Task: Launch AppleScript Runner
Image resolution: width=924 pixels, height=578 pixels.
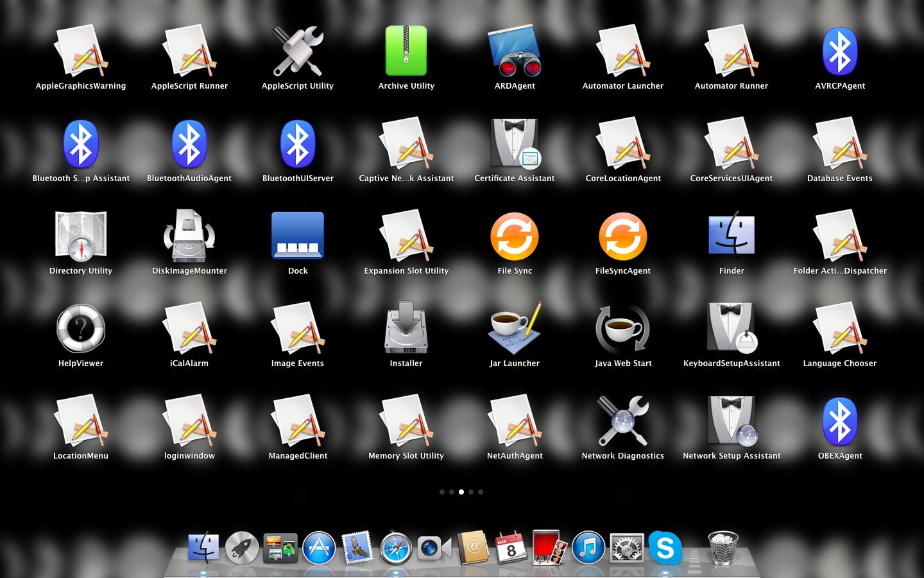Action: click(189, 51)
